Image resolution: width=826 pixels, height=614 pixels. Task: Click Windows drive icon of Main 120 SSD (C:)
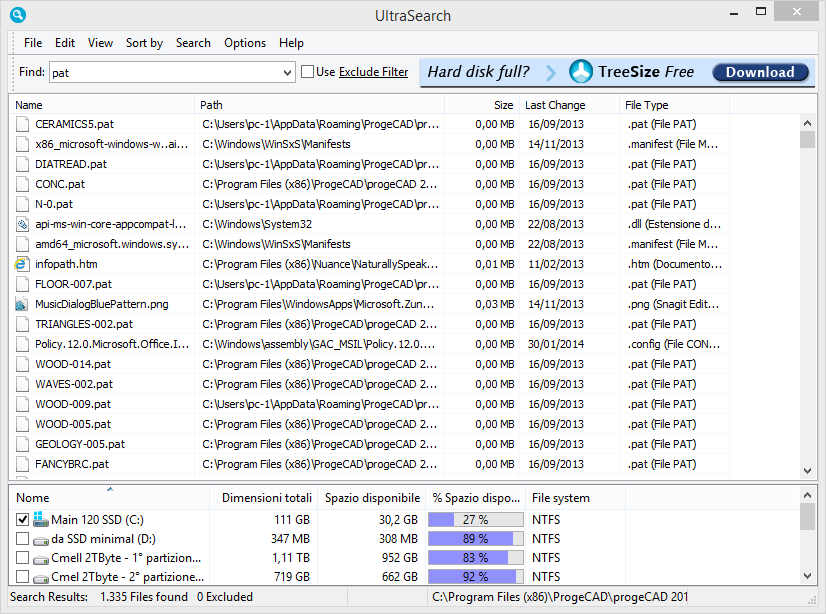41,519
